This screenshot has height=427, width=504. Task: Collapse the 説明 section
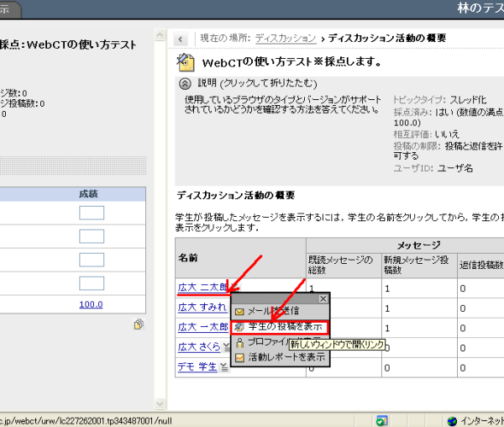[185, 83]
